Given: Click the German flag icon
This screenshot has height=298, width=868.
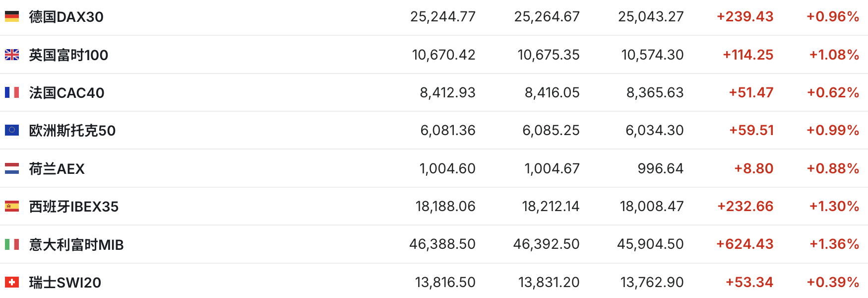Looking at the screenshot, I should click(12, 17).
